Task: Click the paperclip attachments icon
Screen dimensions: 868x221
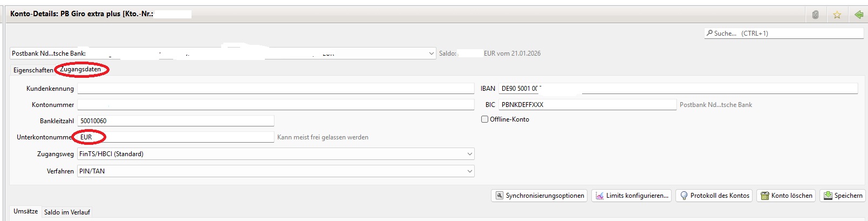Action: [x=815, y=15]
